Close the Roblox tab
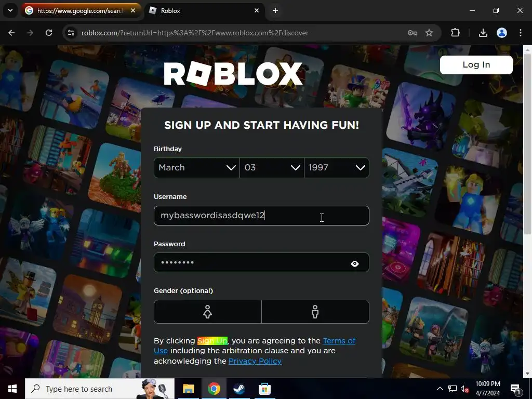This screenshot has width=532, height=399. click(x=257, y=11)
